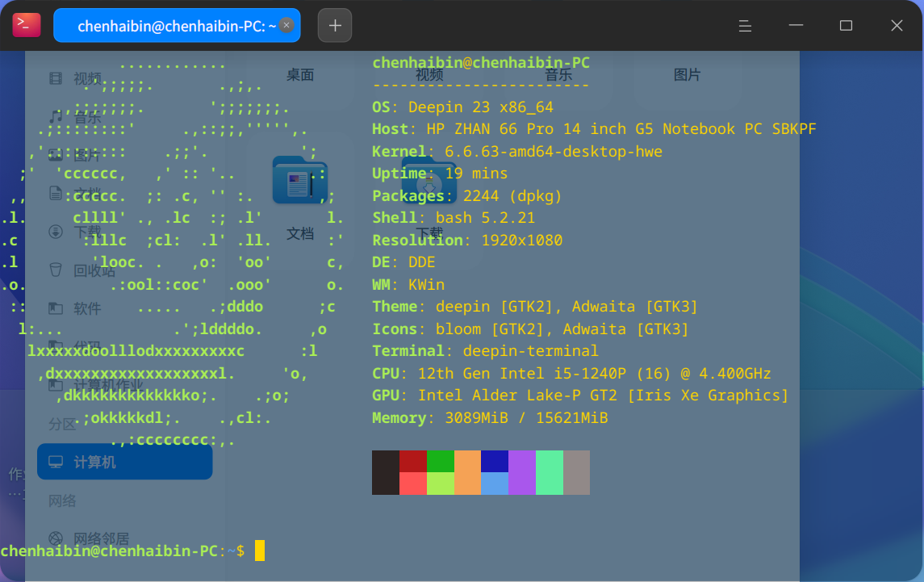
Task: Open 音乐 in the file manager sidebar behind
Action: (75, 117)
